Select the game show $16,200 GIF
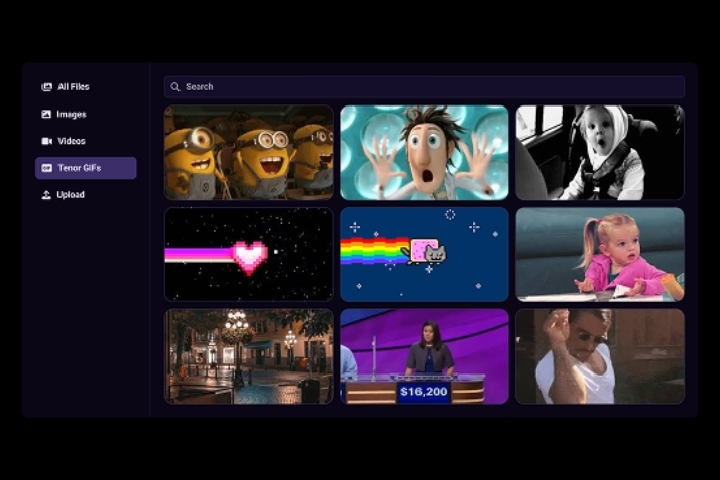The height and width of the screenshot is (480, 720). coord(424,356)
